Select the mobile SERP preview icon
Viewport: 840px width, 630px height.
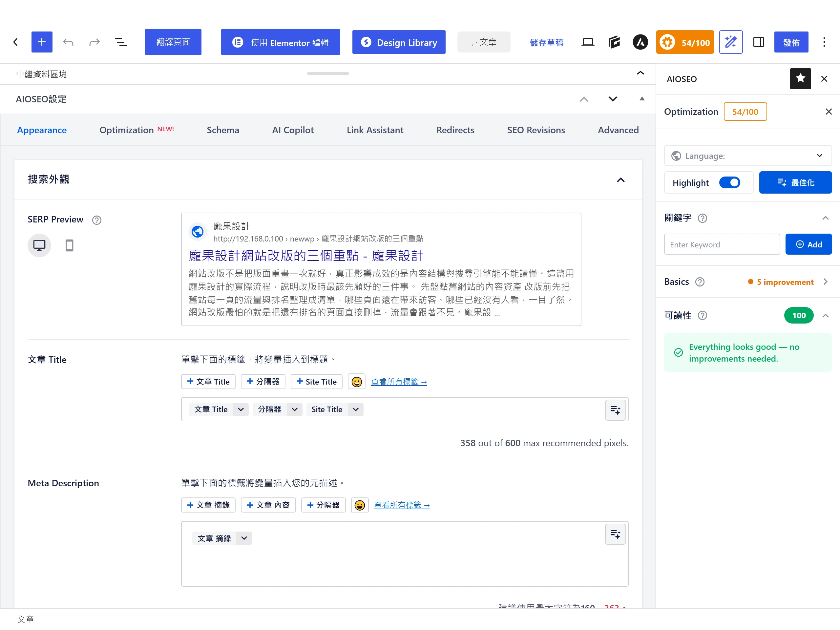pyautogui.click(x=69, y=245)
